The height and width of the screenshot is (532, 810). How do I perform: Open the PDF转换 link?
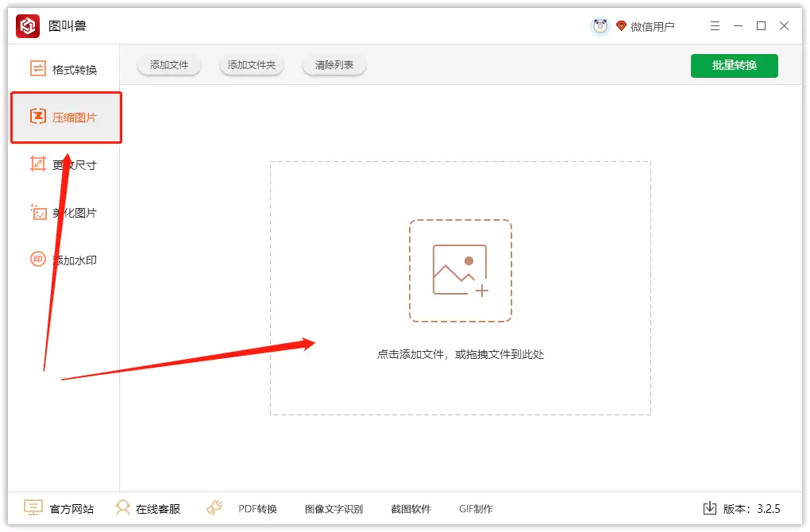tap(258, 509)
